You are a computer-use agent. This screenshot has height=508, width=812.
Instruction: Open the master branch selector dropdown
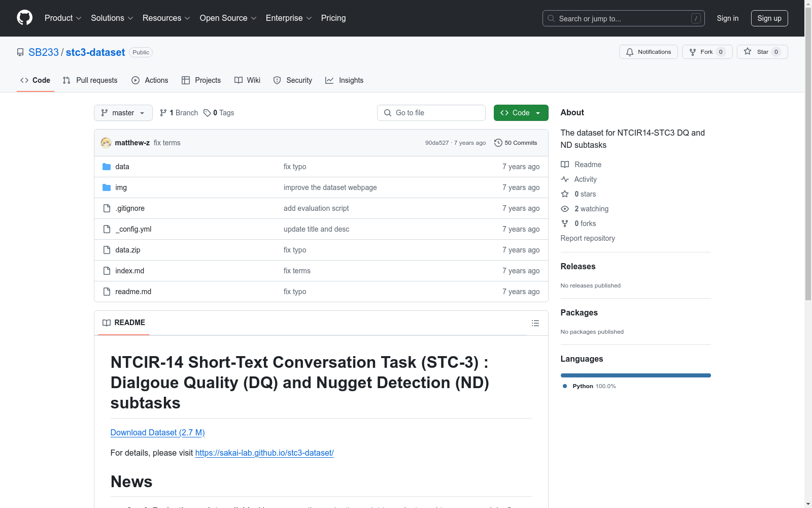(x=123, y=113)
